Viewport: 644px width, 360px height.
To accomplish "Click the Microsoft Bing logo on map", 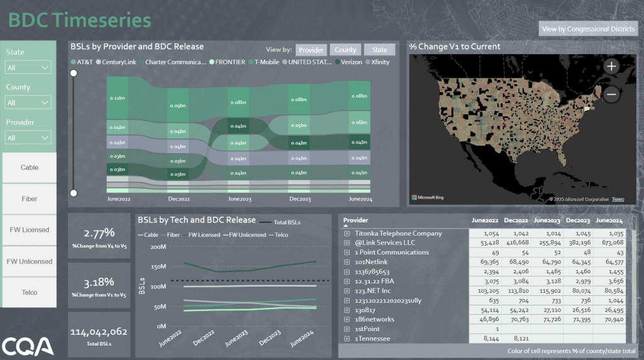I will pos(428,197).
